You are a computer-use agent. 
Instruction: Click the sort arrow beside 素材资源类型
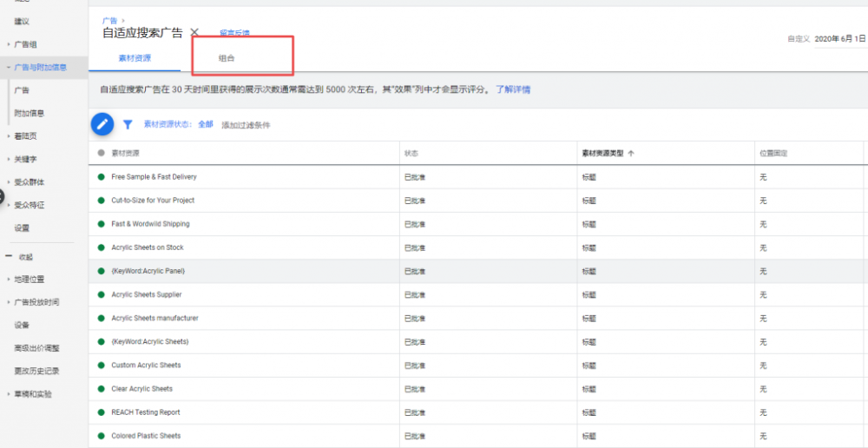click(631, 153)
